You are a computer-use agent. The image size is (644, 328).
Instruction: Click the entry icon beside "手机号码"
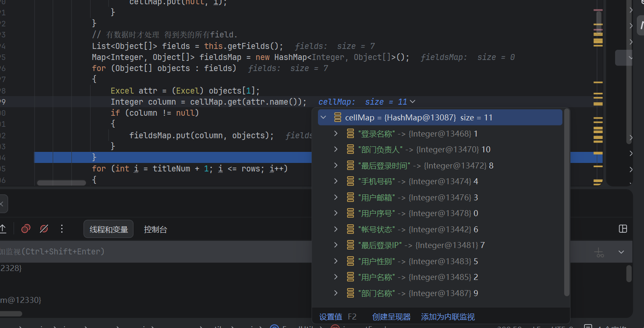tap(350, 181)
